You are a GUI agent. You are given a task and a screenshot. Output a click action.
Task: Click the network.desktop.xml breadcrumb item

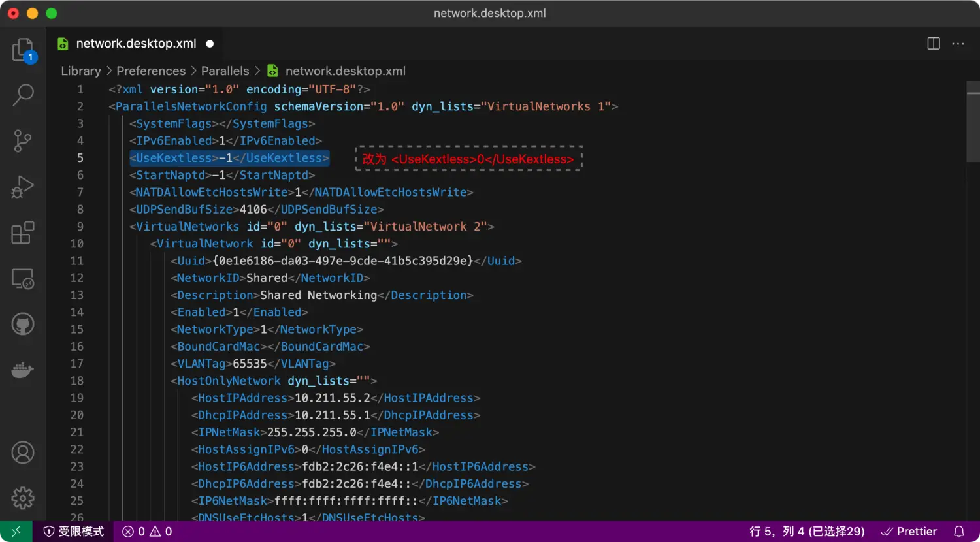click(346, 71)
